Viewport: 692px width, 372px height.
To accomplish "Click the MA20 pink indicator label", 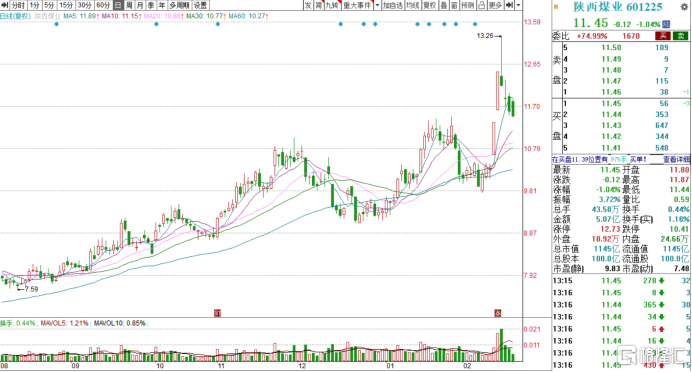I will pos(162,16).
